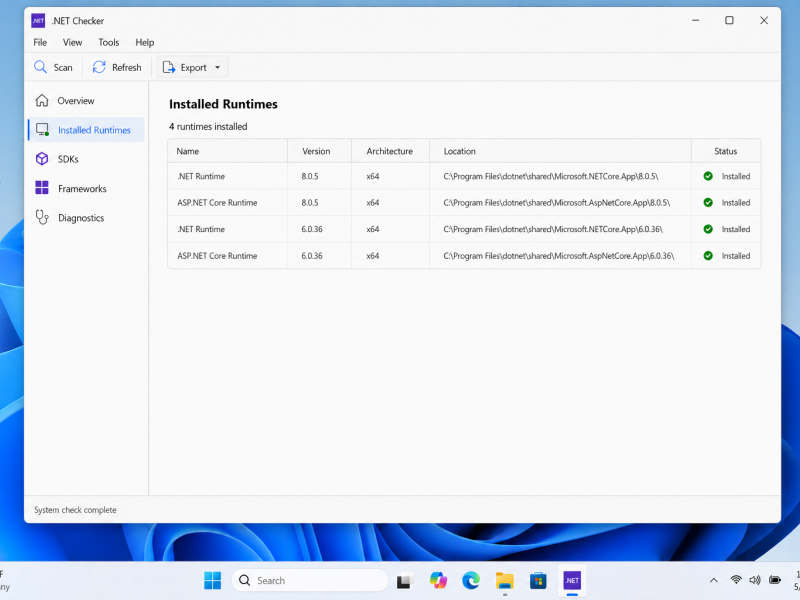
Task: Click the '4 runtimes installed' text
Action: [208, 127]
